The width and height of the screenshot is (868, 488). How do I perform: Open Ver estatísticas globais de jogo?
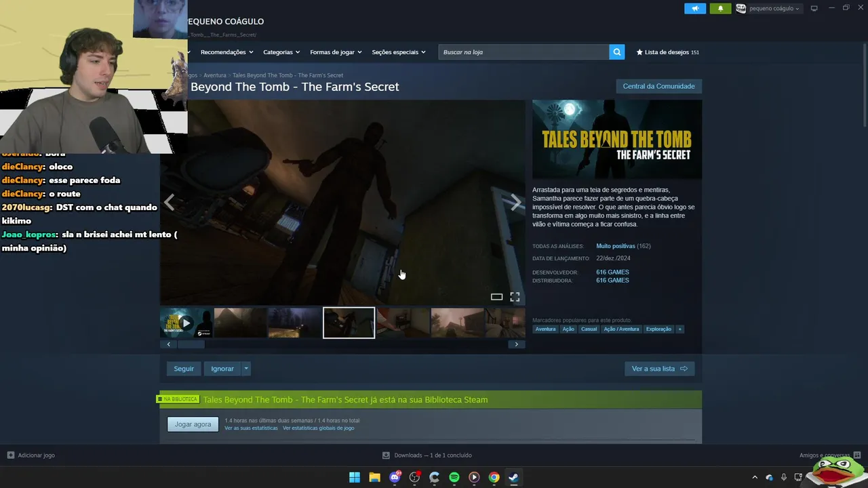click(318, 428)
